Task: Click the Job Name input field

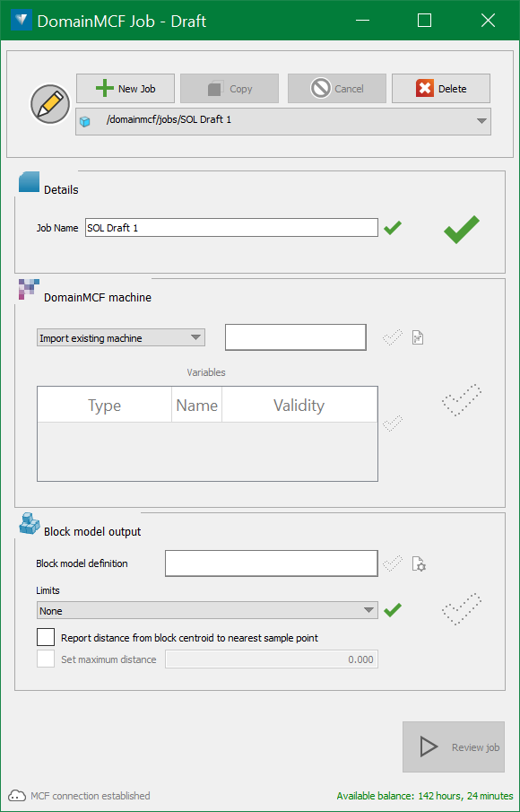Action: click(x=232, y=227)
